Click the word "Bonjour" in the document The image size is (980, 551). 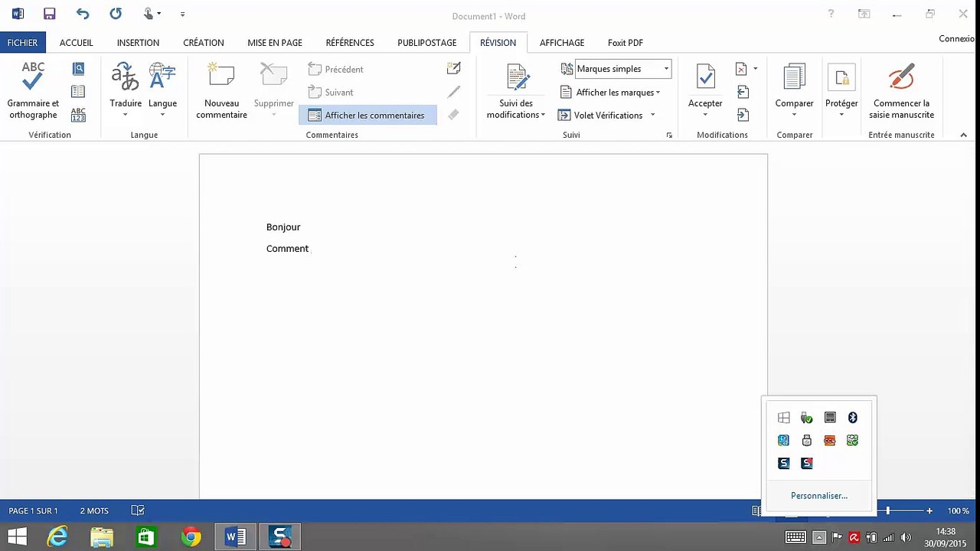point(283,227)
